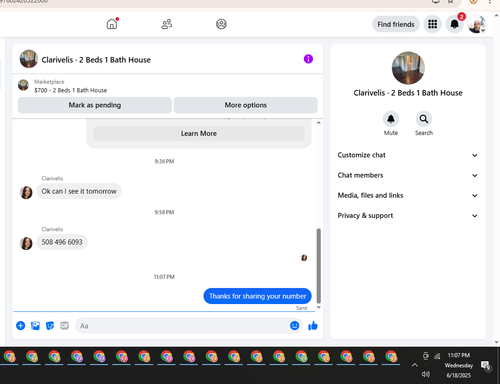
Task: Search in conversation magnifier button
Action: pyautogui.click(x=424, y=119)
